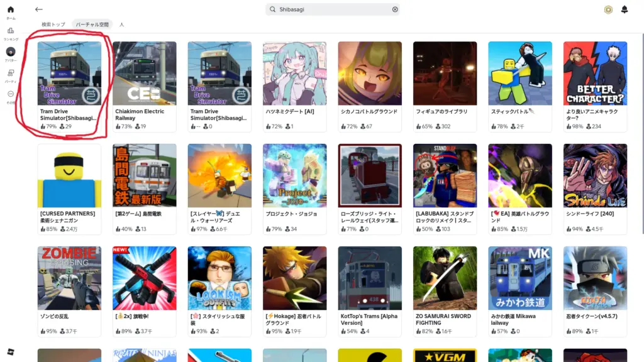Viewport: 644px width, 362px height.
Task: Open the Better Character thumbnail
Action: [596, 73]
